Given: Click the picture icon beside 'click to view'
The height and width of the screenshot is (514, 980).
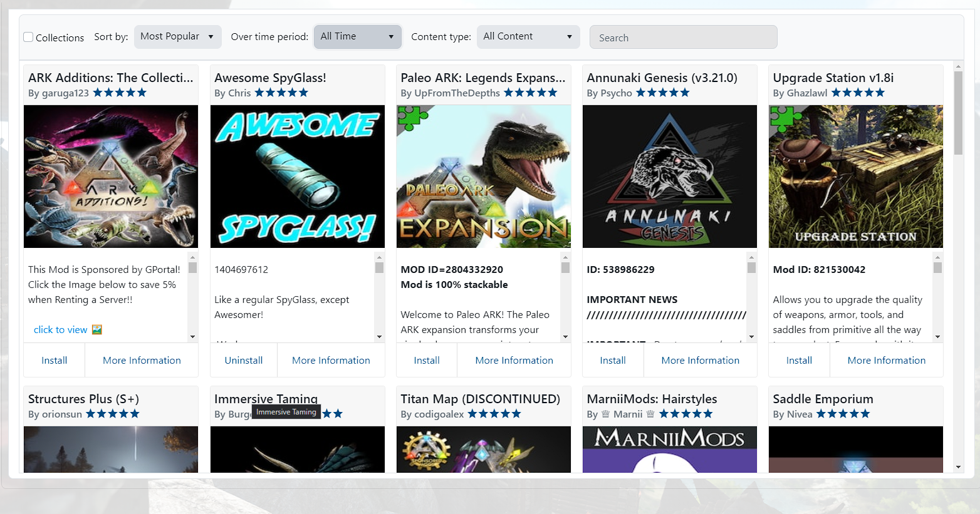Looking at the screenshot, I should point(97,329).
